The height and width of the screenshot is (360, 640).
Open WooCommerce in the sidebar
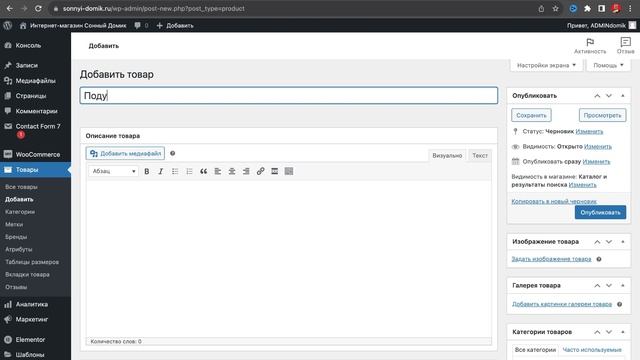click(35, 154)
